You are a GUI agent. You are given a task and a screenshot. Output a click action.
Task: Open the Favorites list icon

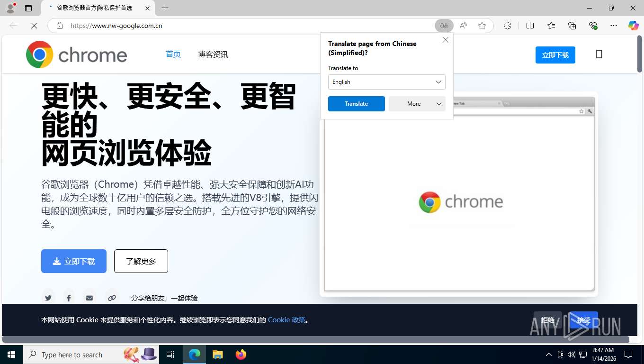point(551,26)
